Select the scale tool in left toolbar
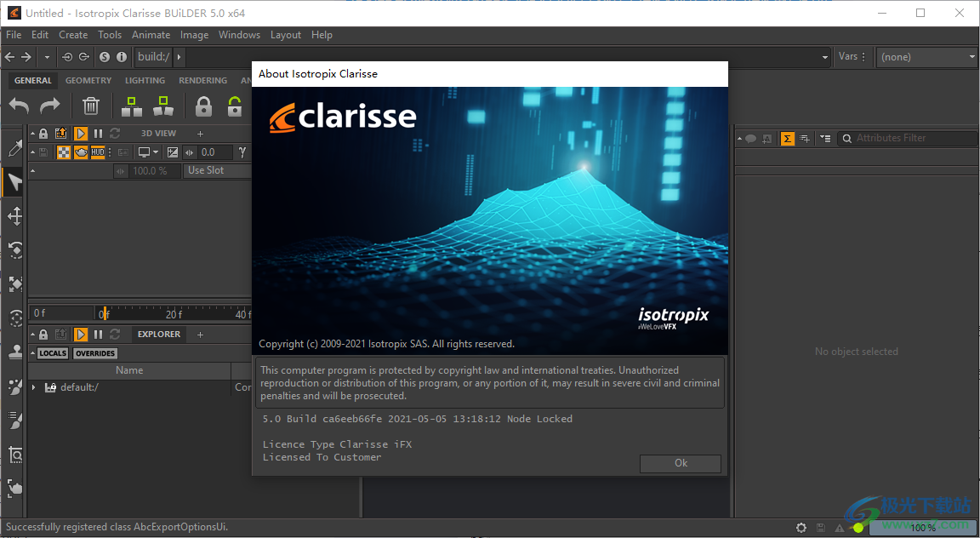Image resolution: width=980 pixels, height=538 pixels. pyautogui.click(x=15, y=284)
